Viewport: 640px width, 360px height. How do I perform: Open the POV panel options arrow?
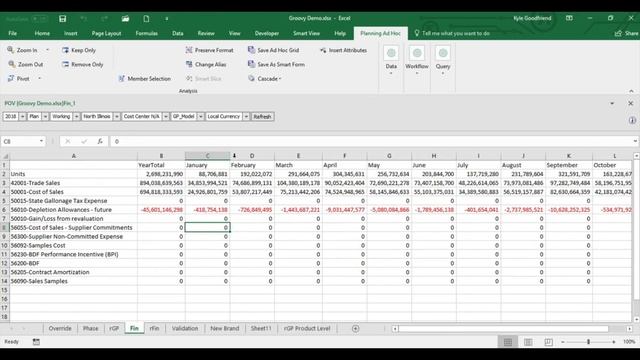(x=612, y=104)
